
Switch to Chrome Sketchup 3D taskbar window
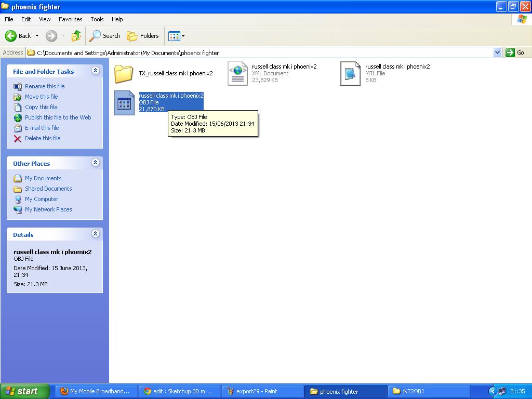179,391
